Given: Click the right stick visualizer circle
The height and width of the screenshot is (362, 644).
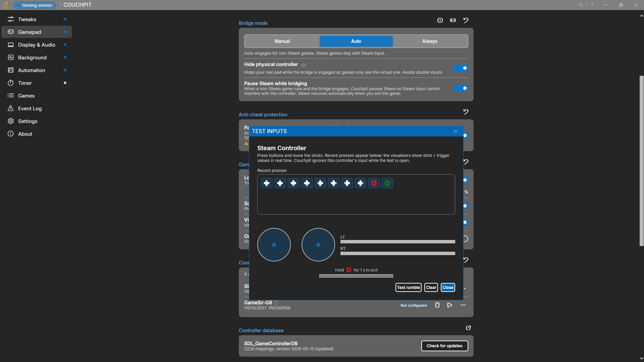Looking at the screenshot, I should (x=318, y=245).
